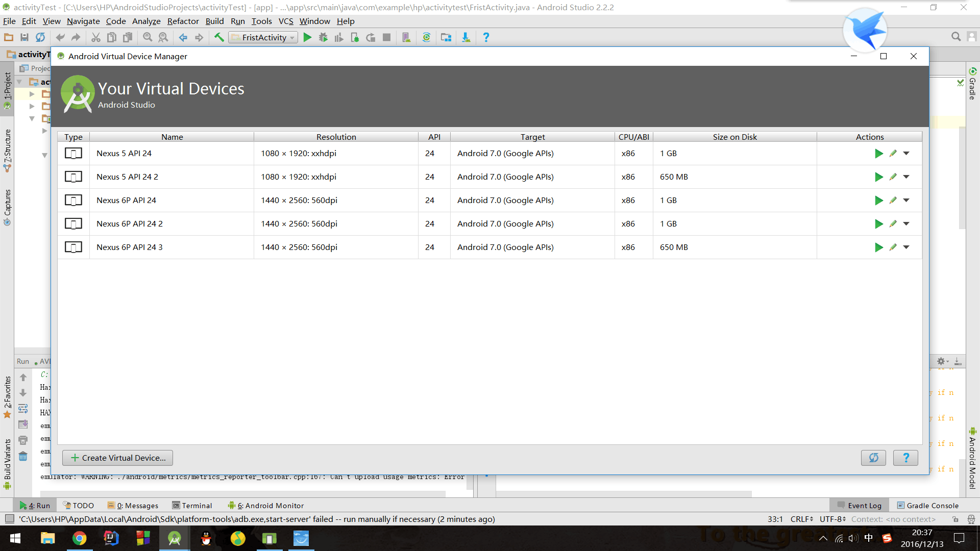Toggle the Android Model side panel

pos(972,458)
